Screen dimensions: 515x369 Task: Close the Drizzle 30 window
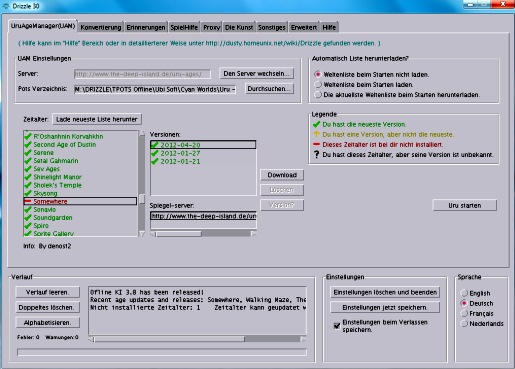(x=503, y=4)
